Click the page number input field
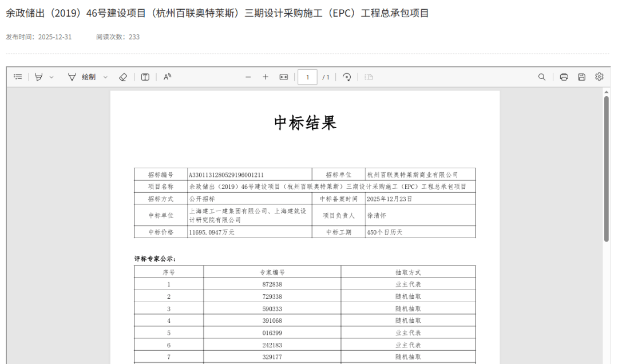618x364 pixels. pyautogui.click(x=307, y=77)
